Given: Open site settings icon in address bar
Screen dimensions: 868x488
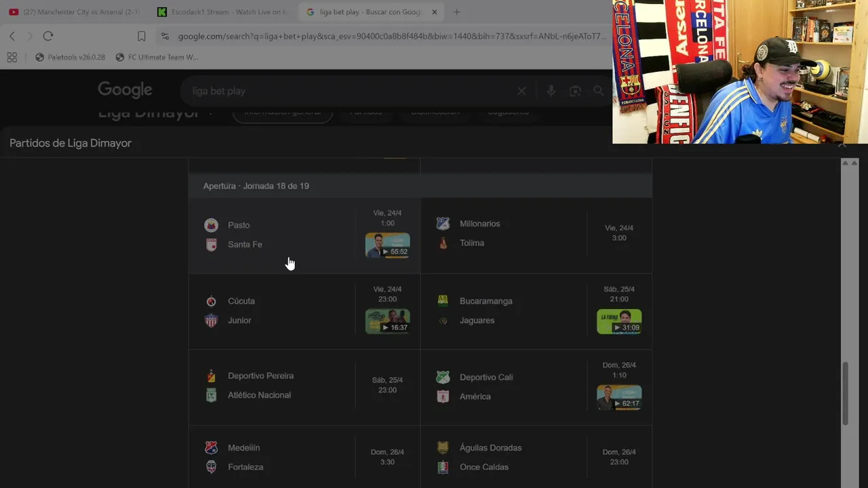Looking at the screenshot, I should click(x=165, y=36).
